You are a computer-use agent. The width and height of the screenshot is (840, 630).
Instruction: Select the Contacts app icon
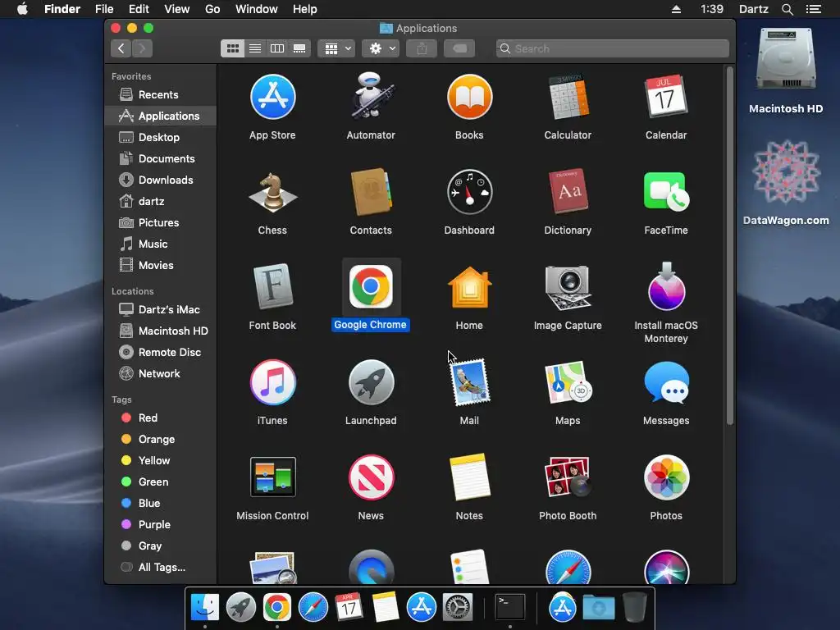pyautogui.click(x=371, y=192)
